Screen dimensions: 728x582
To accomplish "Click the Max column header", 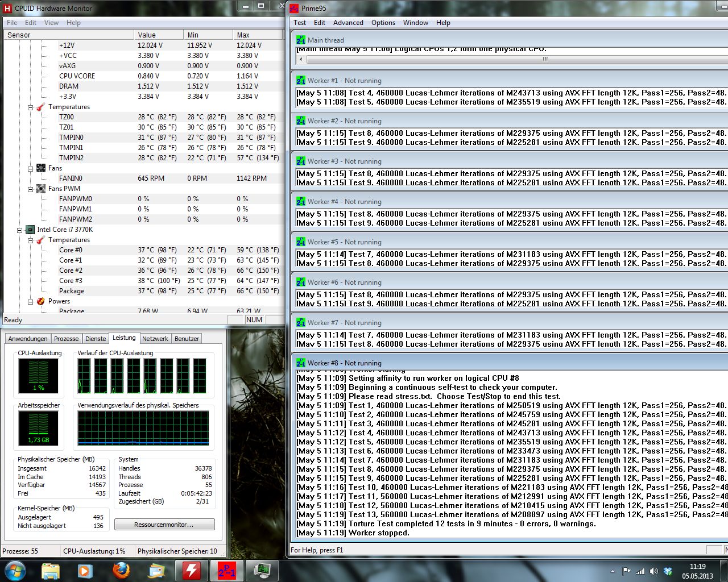I will (257, 35).
